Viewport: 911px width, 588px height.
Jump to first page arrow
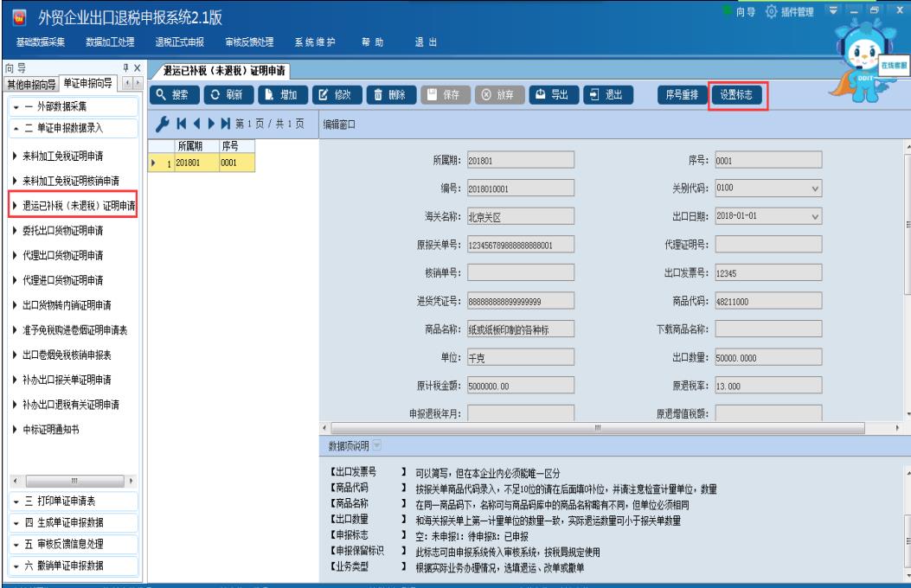[177, 123]
